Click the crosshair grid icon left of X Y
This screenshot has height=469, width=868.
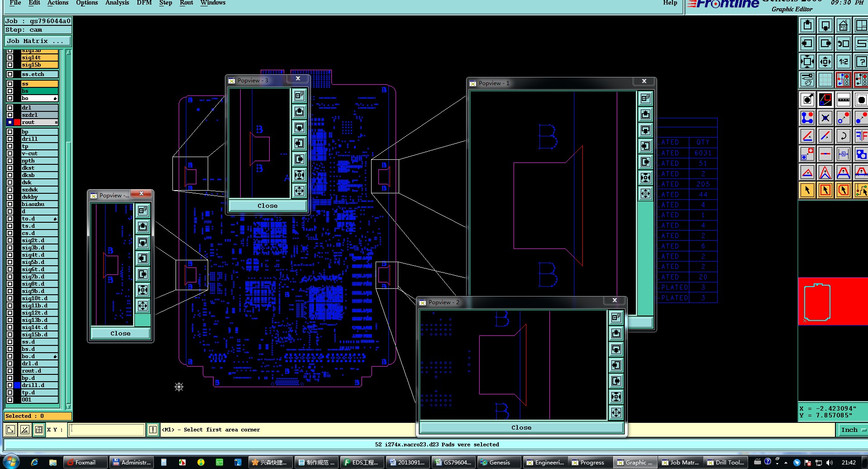pos(39,430)
